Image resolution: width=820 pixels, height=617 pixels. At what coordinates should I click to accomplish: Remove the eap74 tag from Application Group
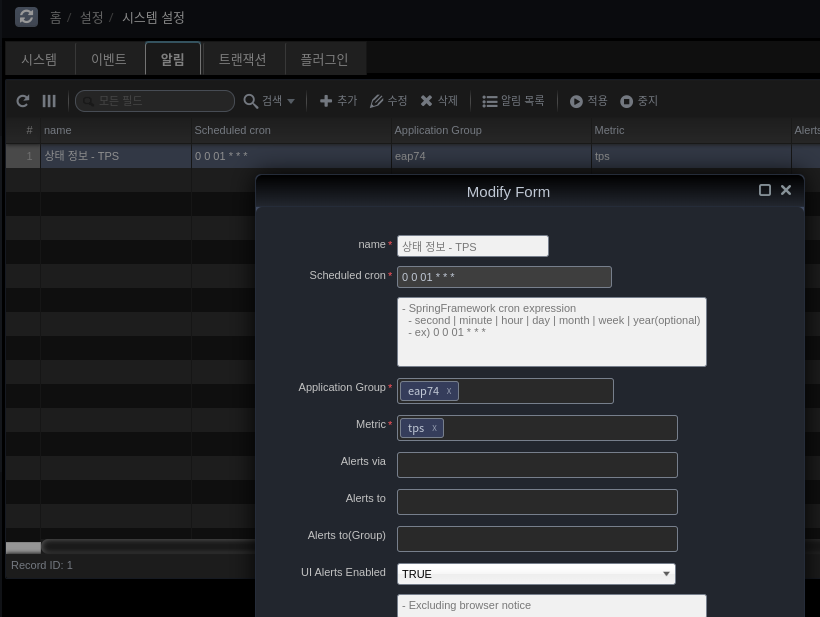coord(449,391)
